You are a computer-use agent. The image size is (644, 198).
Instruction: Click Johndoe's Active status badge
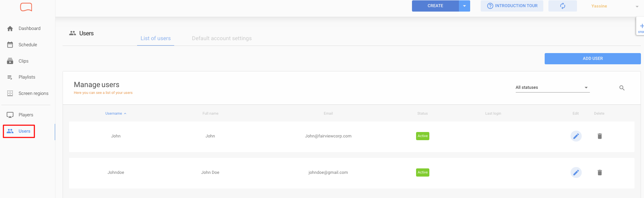pyautogui.click(x=422, y=172)
